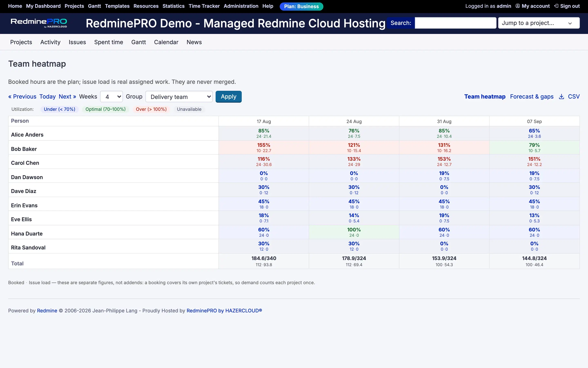
Task: Open the Group dropdown showing Delivery team
Action: point(179,97)
